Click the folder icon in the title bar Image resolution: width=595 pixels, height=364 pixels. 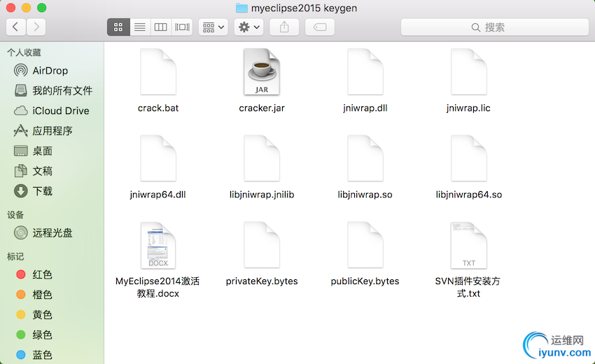241,8
